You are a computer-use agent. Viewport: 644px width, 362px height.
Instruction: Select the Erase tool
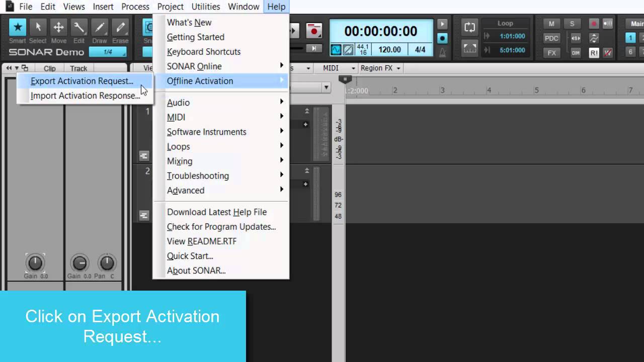click(x=120, y=27)
